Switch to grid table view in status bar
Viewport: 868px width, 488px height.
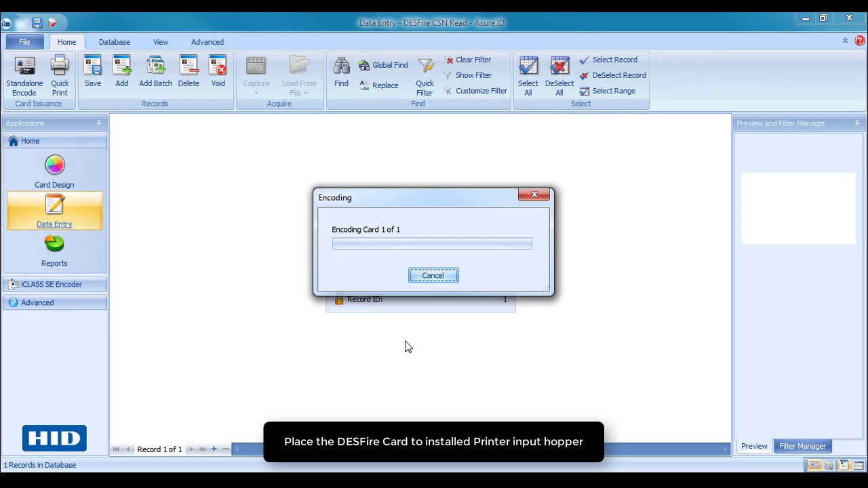(x=858, y=465)
